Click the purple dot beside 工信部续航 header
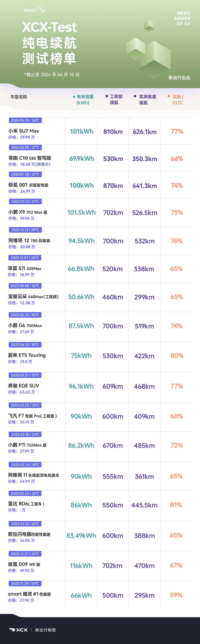 (107, 96)
